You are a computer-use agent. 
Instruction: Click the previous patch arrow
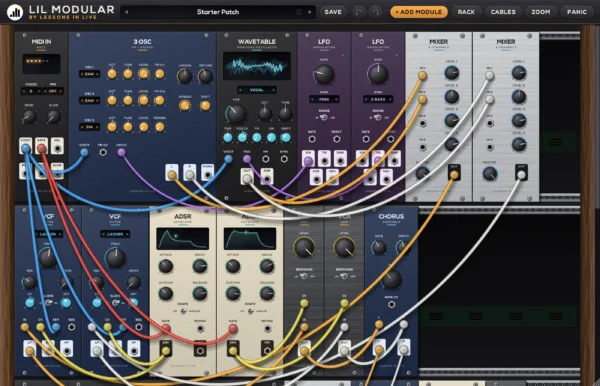(x=127, y=12)
